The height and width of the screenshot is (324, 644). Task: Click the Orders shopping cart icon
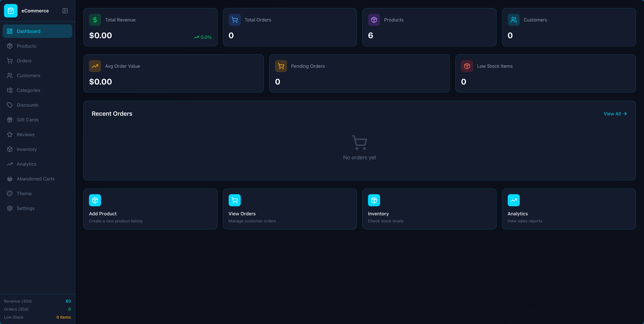pyautogui.click(x=10, y=61)
